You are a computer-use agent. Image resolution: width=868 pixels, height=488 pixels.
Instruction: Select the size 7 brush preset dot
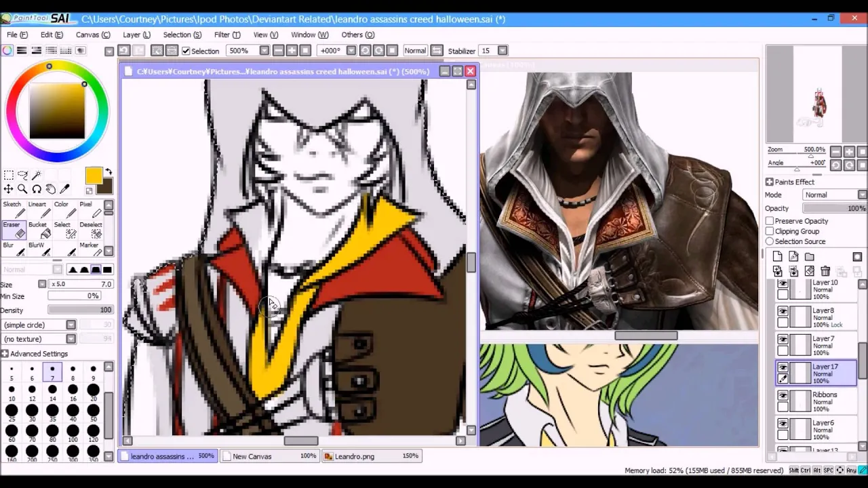tap(52, 372)
